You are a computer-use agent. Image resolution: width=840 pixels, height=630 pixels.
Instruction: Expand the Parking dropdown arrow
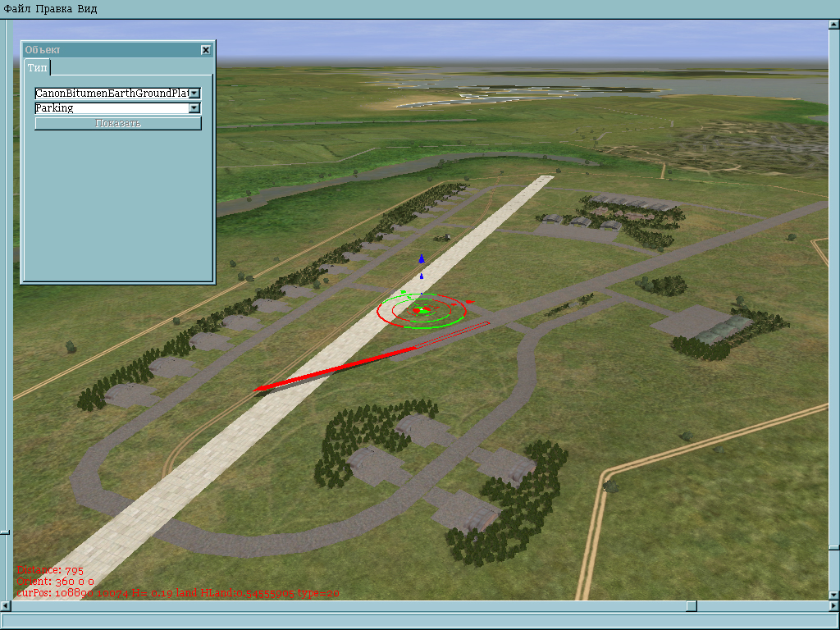pos(194,108)
